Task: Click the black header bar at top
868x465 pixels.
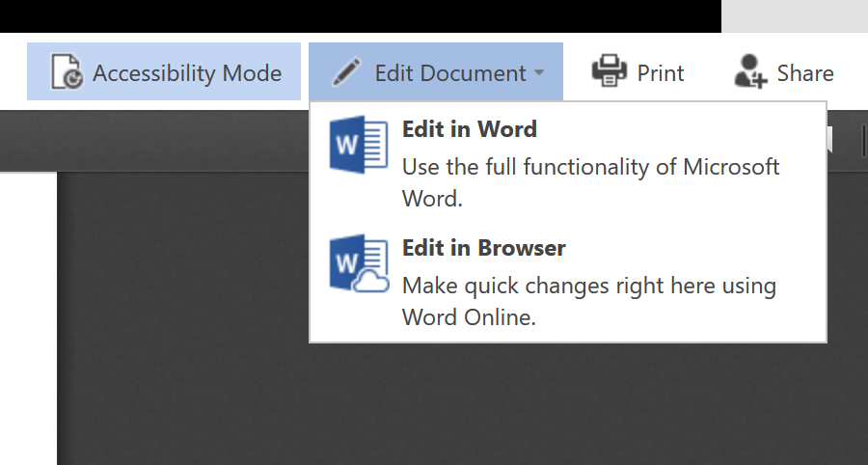Action: tap(361, 16)
